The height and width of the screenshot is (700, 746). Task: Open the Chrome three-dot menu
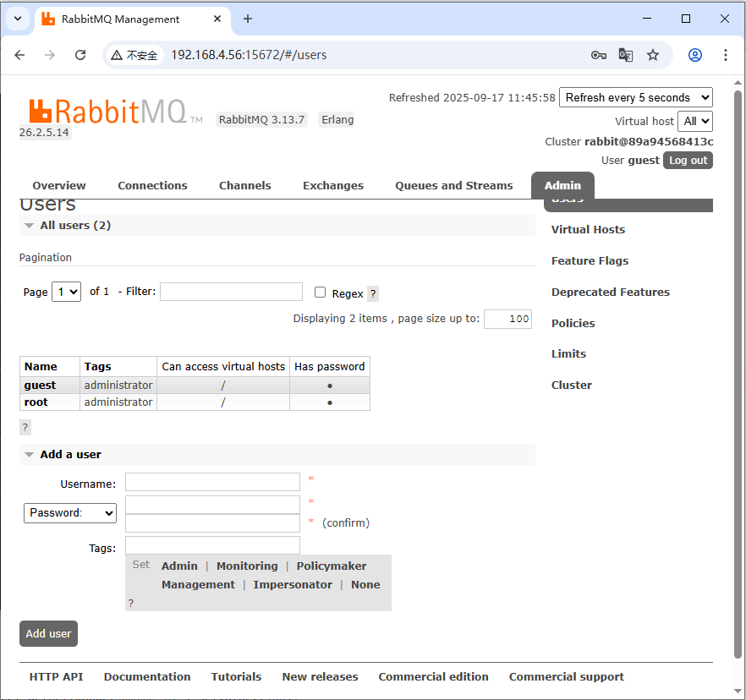point(726,55)
